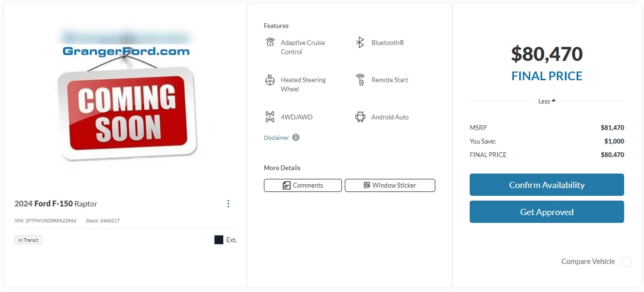The image size is (644, 292).
Task: Open the Coming Soon vehicle image
Action: tap(126, 102)
